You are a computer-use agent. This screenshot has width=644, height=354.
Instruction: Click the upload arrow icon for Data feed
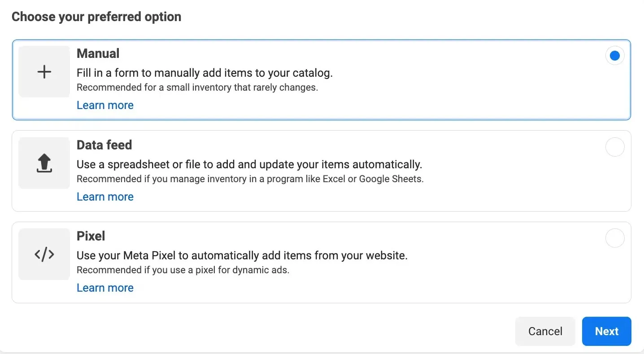coord(44,163)
